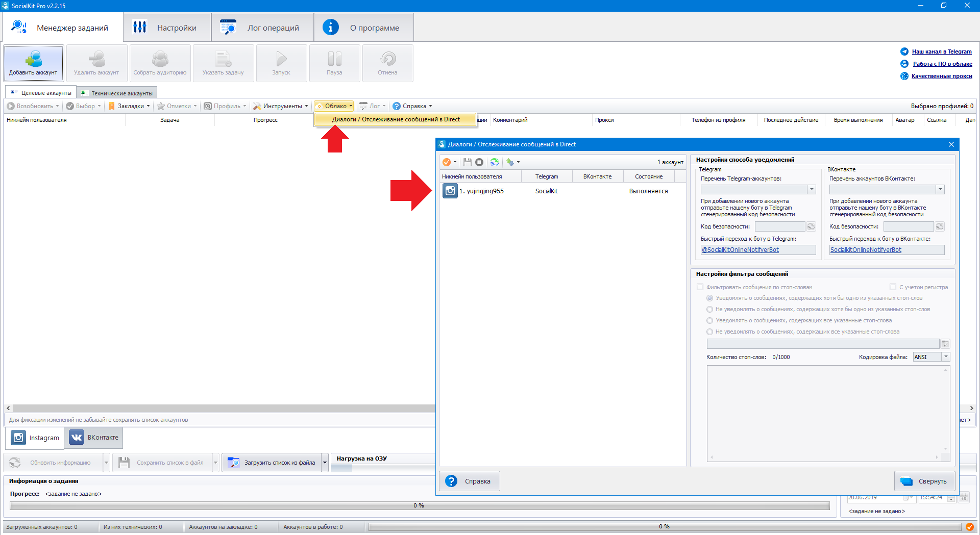
Task: Click the orange status icon in status bar
Action: [969, 527]
